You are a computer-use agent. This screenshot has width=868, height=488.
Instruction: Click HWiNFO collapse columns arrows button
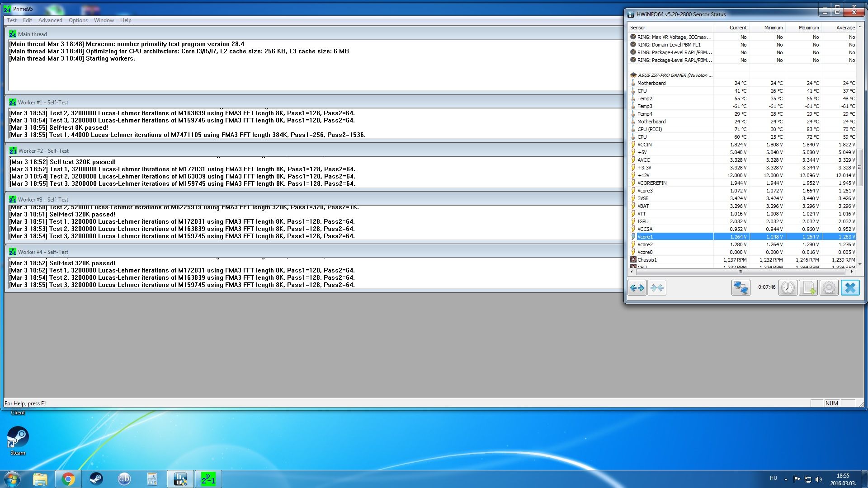coord(657,288)
